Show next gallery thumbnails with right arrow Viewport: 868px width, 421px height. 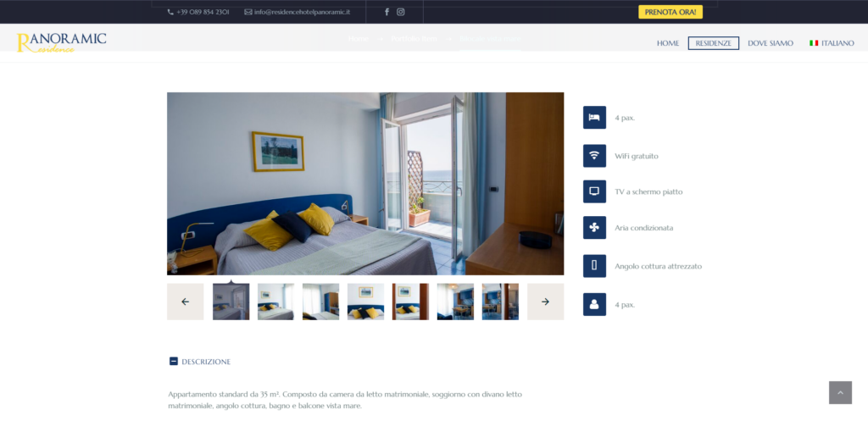point(545,302)
